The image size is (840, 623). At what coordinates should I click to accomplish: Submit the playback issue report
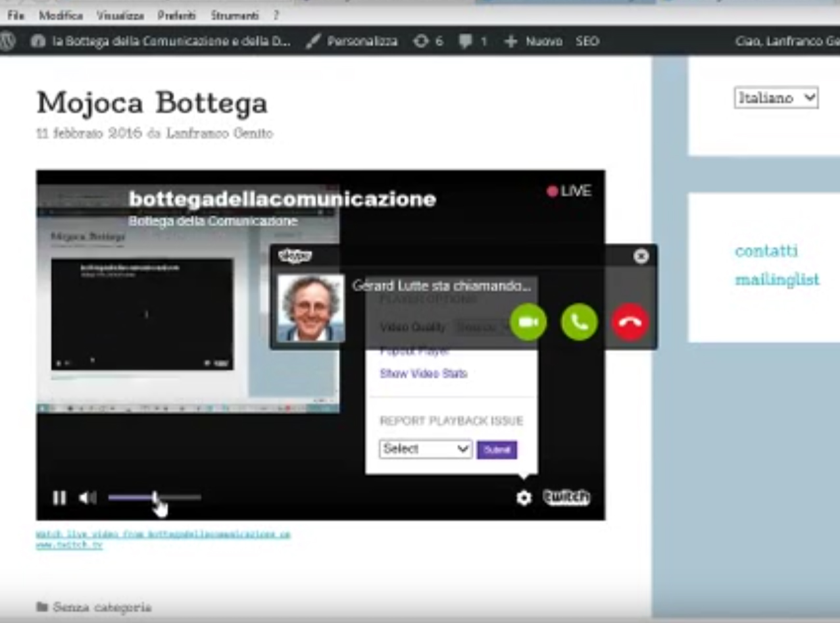click(x=497, y=450)
